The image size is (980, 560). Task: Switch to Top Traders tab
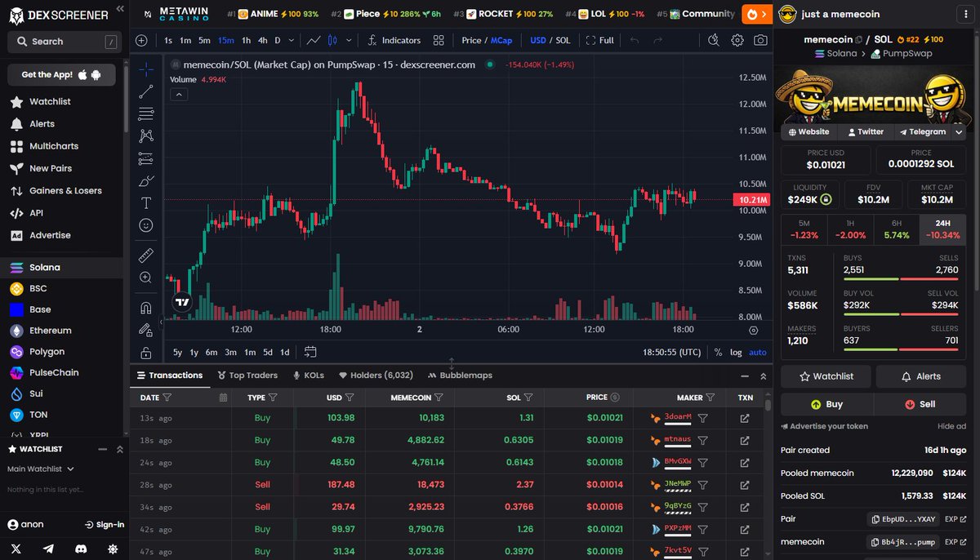(x=247, y=376)
